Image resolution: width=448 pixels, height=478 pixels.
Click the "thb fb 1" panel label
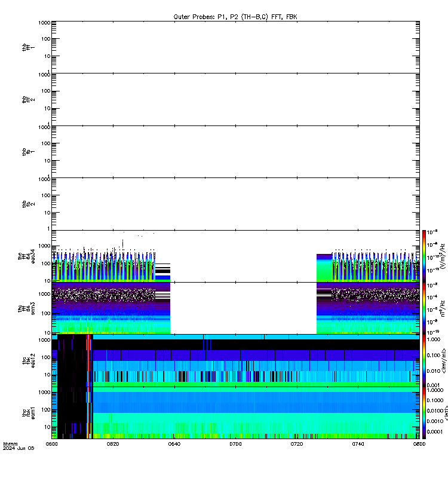28,152
